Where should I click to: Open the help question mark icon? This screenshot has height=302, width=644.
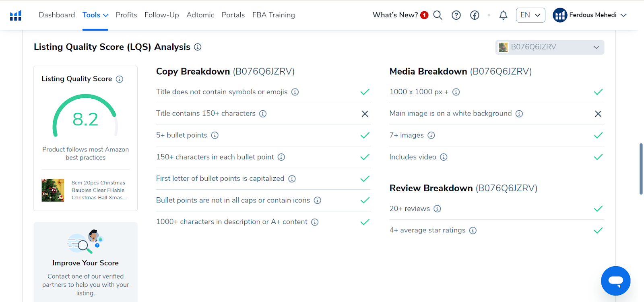(456, 15)
